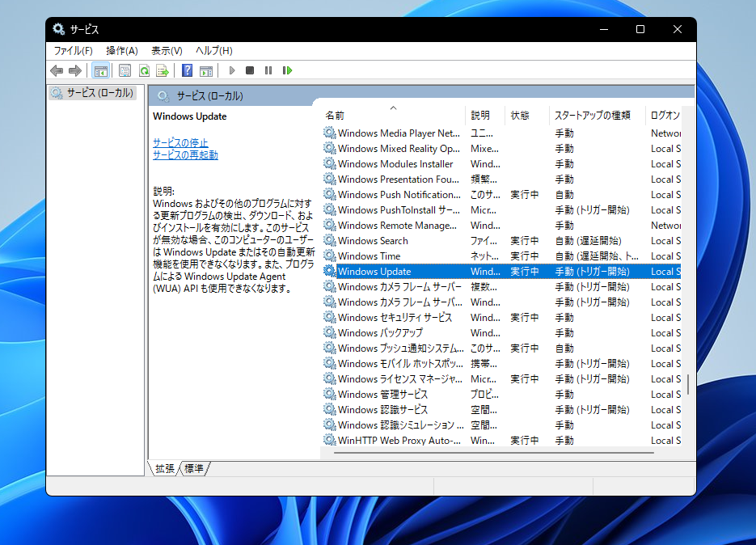Click gear icon beside Windows 管理サービス
This screenshot has width=756, height=545.
[x=329, y=394]
